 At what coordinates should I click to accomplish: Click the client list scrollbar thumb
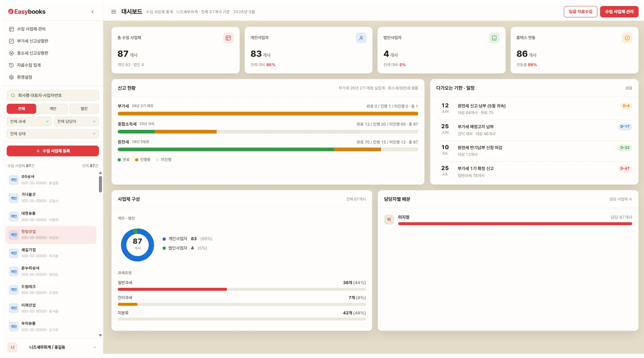[x=100, y=184]
